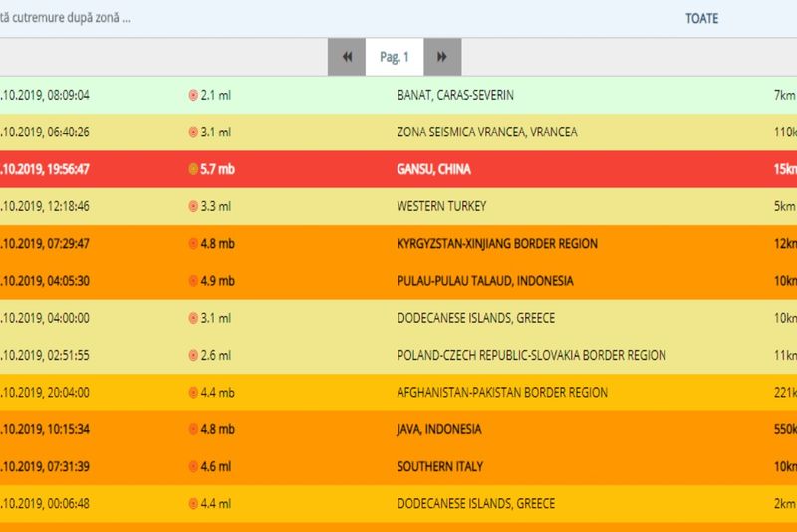Image resolution: width=797 pixels, height=532 pixels.
Task: Open the TOATE filter dropdown
Action: (x=701, y=18)
